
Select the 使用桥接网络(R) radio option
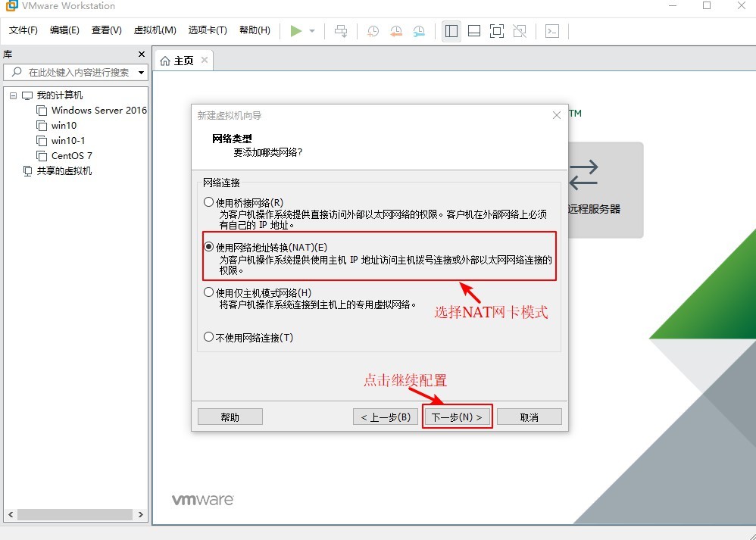click(208, 200)
